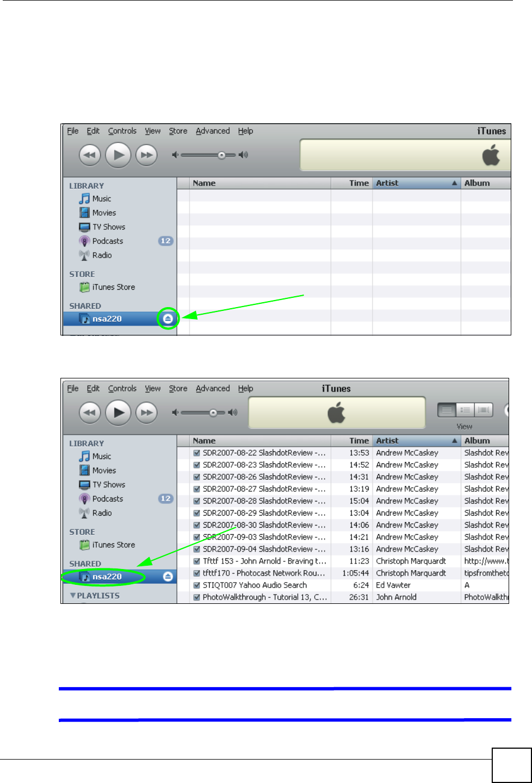Open Controls menu in the empty-list iTunes window
The image size is (532, 783).
click(122, 131)
